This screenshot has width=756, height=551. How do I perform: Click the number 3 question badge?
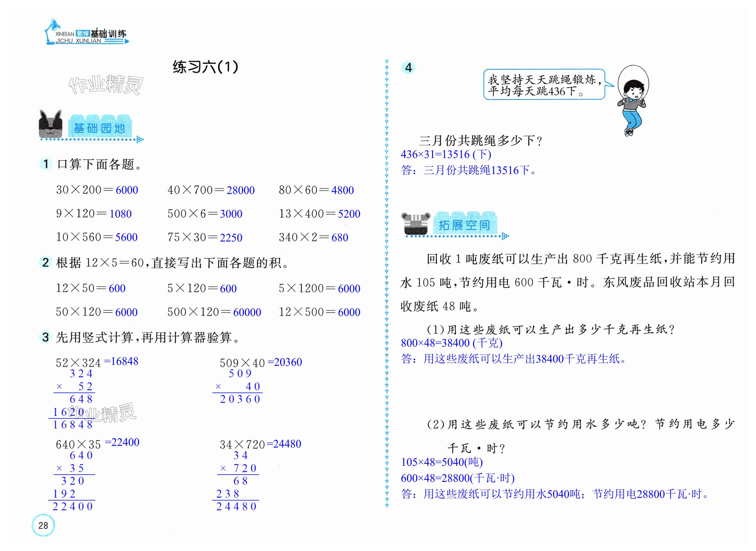[46, 337]
